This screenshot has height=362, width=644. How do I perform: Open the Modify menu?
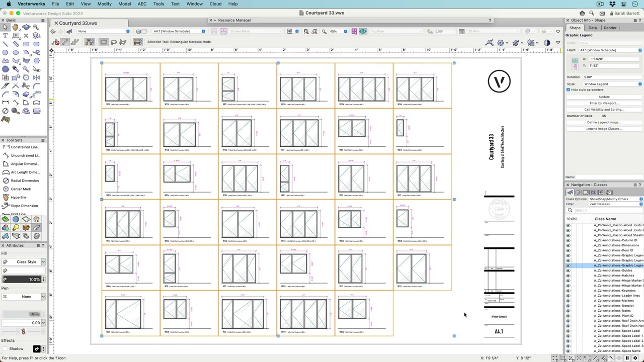[105, 4]
